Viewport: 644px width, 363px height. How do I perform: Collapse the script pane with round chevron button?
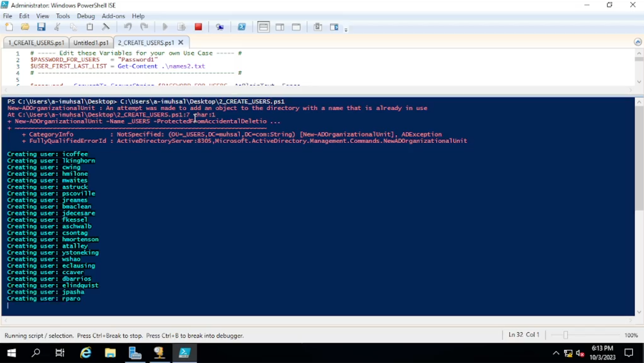click(x=638, y=42)
